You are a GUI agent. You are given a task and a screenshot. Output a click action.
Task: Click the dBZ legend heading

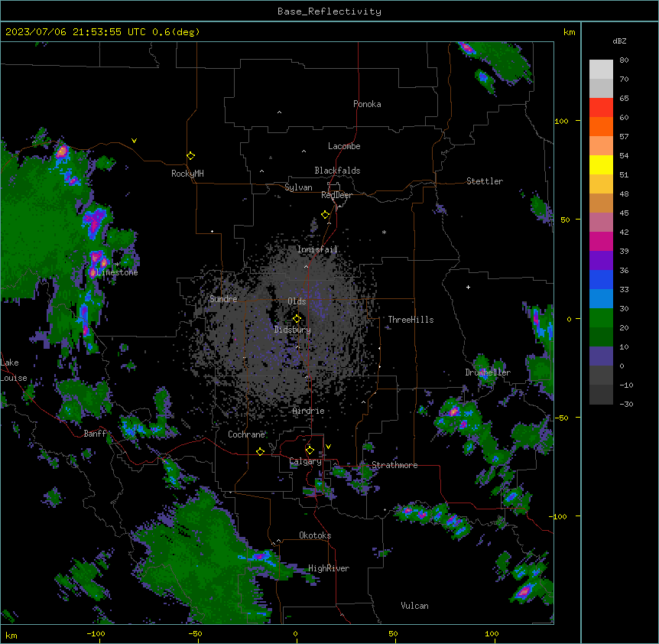pos(619,41)
